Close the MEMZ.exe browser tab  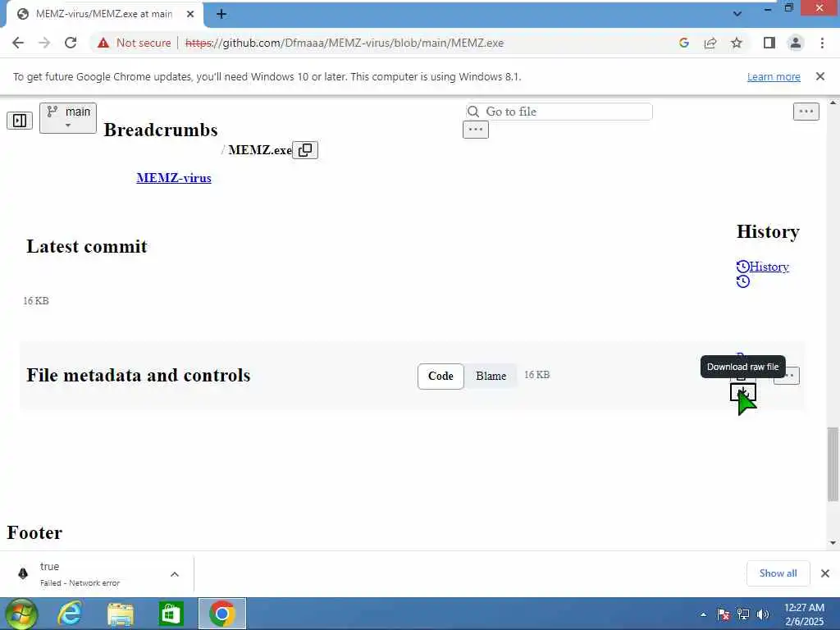tap(190, 14)
